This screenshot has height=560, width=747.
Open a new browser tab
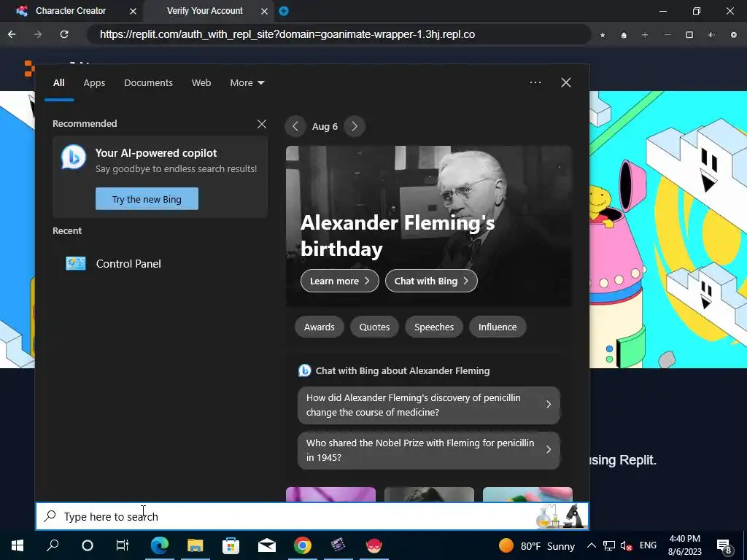(284, 11)
